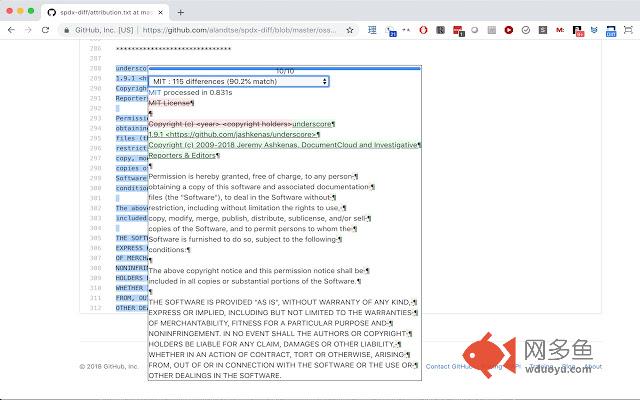Click line number 286 in the file view
This screenshot has height=400, width=640.
coord(96,49)
